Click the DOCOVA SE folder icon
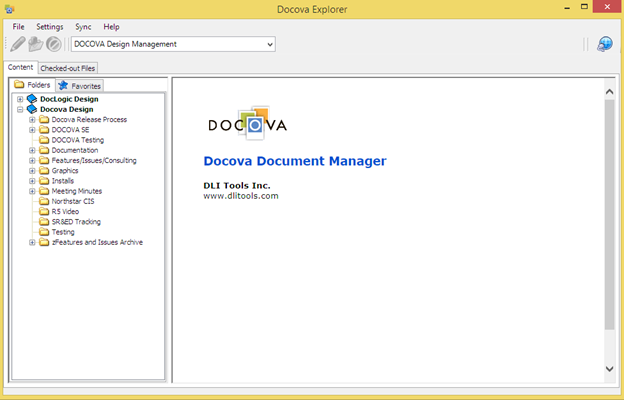Screen dimensions: 624x400 click(x=44, y=130)
